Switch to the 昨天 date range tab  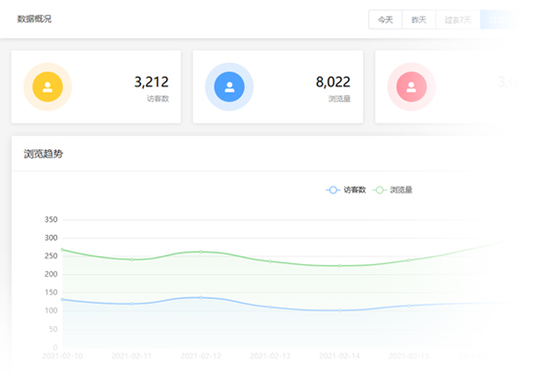[419, 20]
